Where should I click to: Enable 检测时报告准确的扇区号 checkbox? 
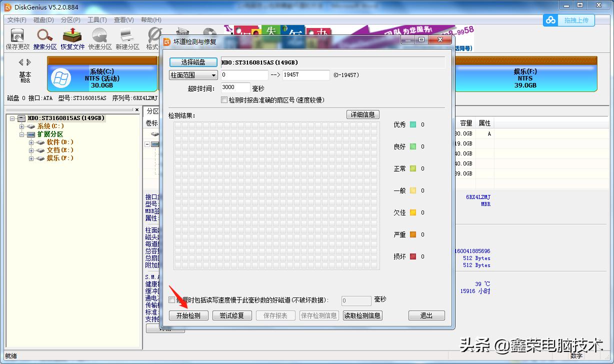pyautogui.click(x=224, y=99)
